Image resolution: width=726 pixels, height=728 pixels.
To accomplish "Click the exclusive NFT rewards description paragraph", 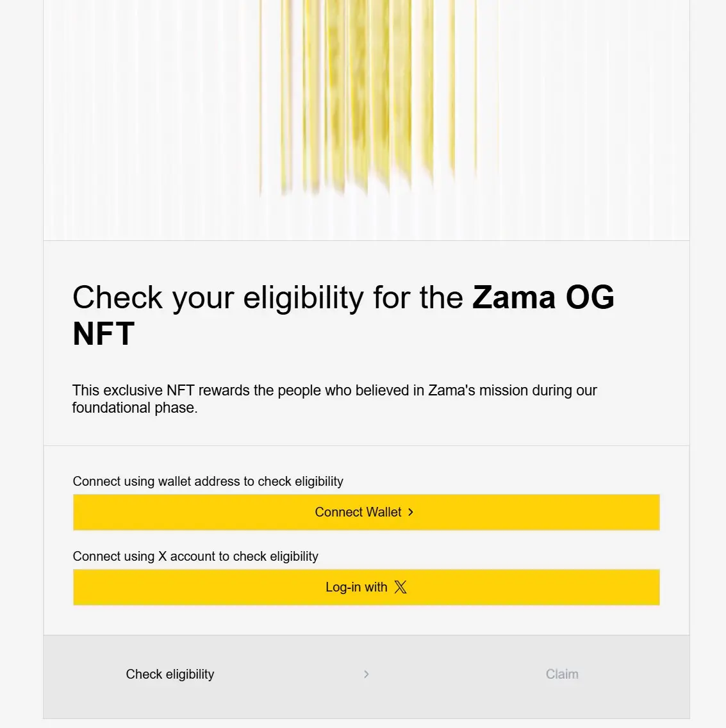I will [334, 390].
